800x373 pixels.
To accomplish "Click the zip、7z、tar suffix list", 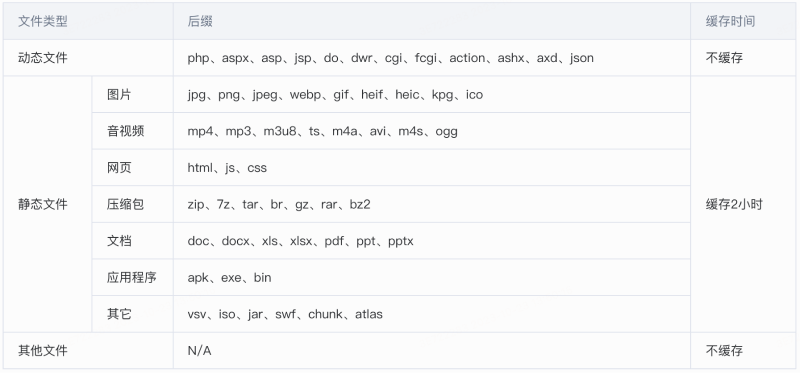I will coord(279,205).
